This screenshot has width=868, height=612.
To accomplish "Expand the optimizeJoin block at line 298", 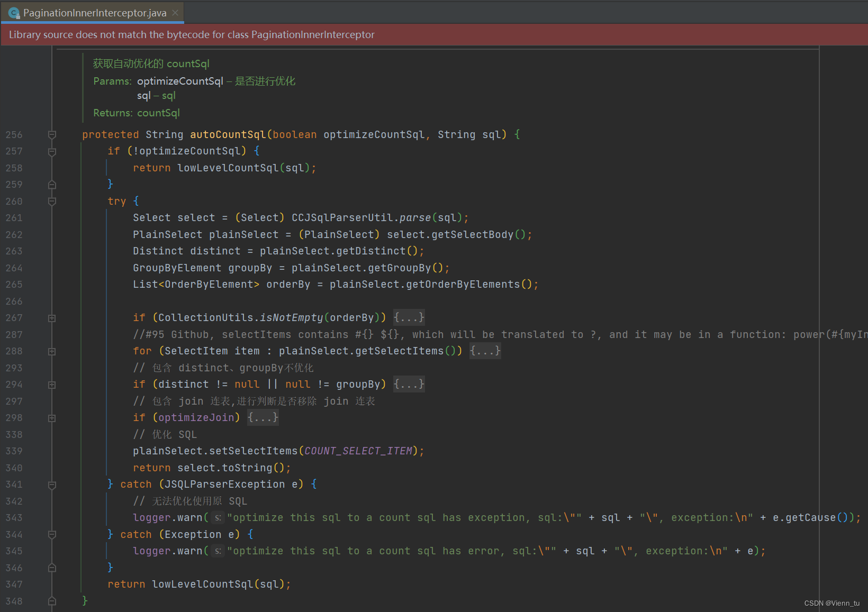I will pos(52,418).
